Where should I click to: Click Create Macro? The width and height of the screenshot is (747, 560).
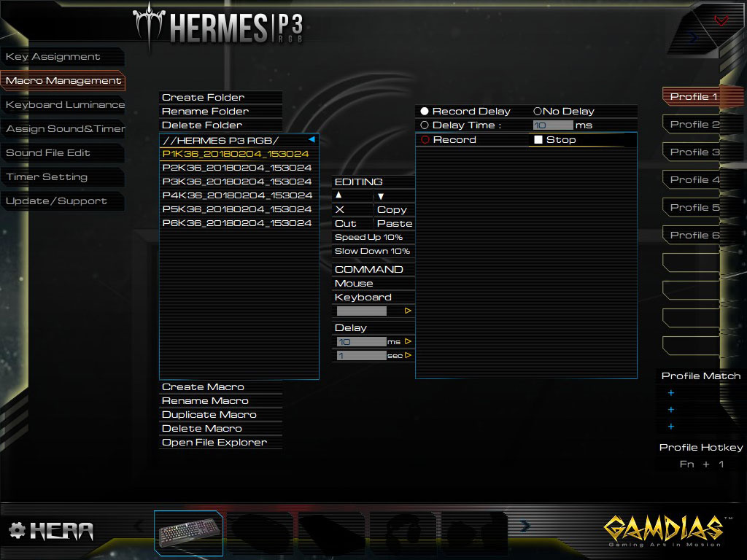pyautogui.click(x=220, y=386)
